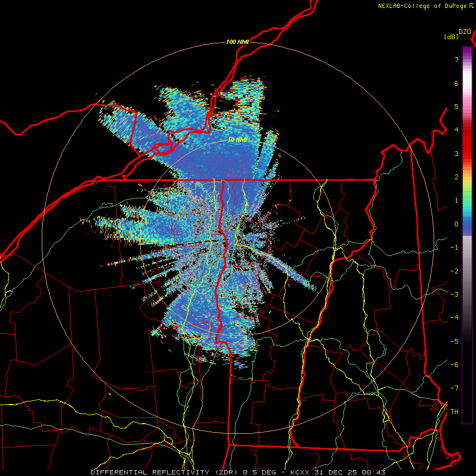Click the -3 value on color scale
Viewport: 476px width, 476px height.
454,294
